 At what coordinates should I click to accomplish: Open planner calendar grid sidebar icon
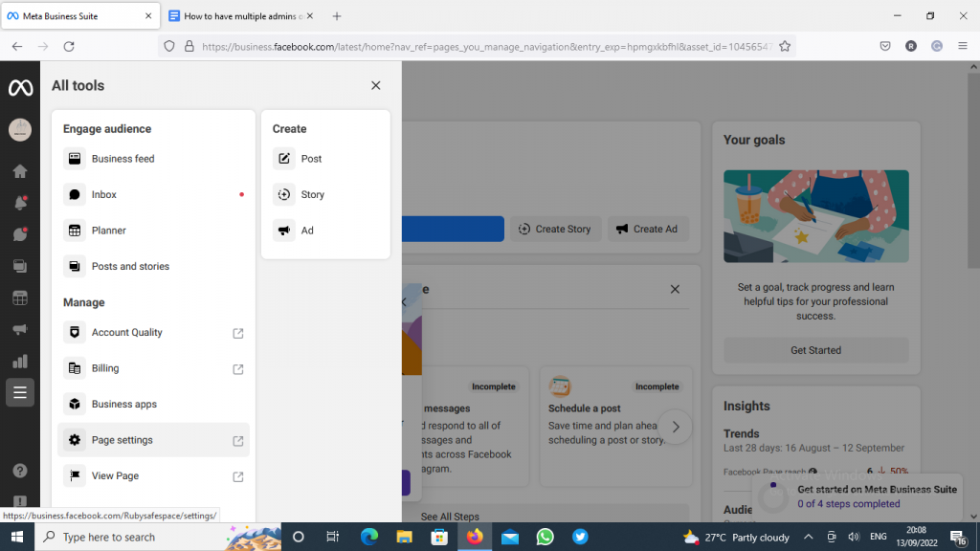(x=20, y=298)
